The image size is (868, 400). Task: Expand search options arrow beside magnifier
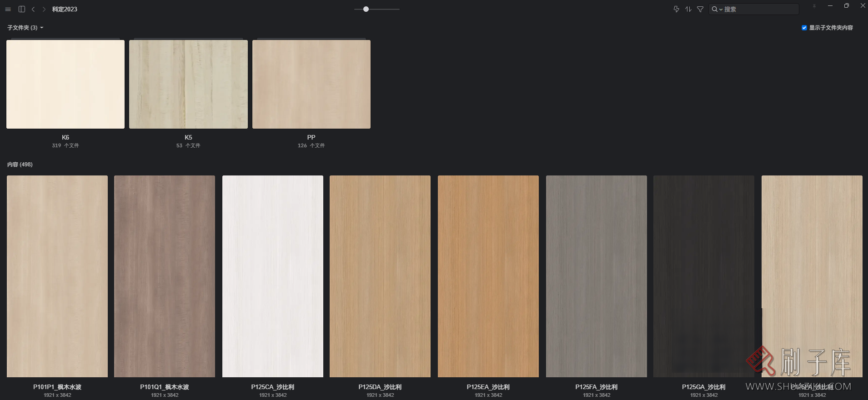721,10
